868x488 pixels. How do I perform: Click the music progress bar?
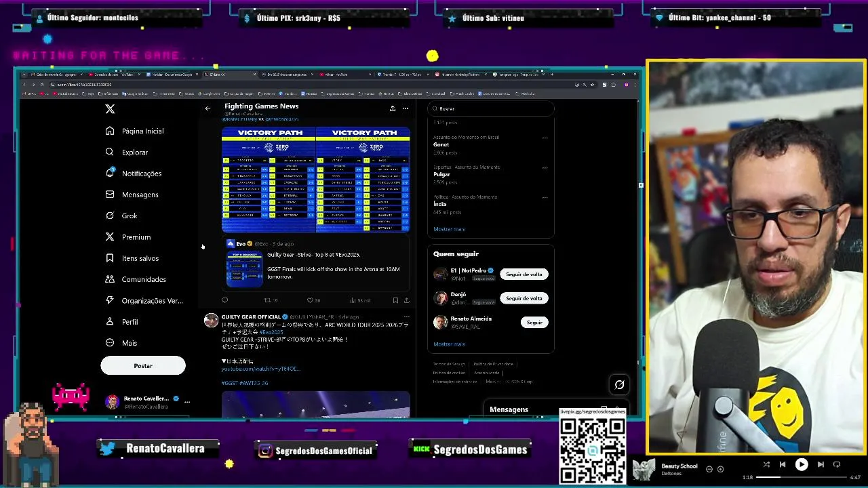801,477
